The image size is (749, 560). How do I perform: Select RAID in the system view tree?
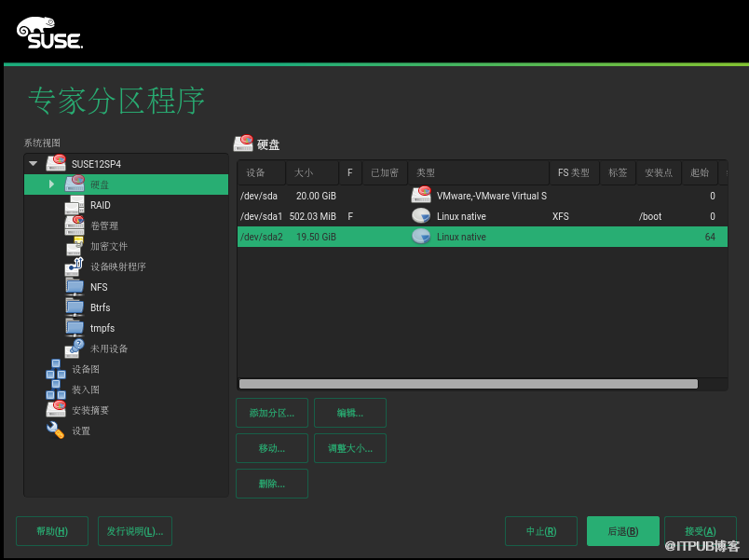pyautogui.click(x=101, y=205)
